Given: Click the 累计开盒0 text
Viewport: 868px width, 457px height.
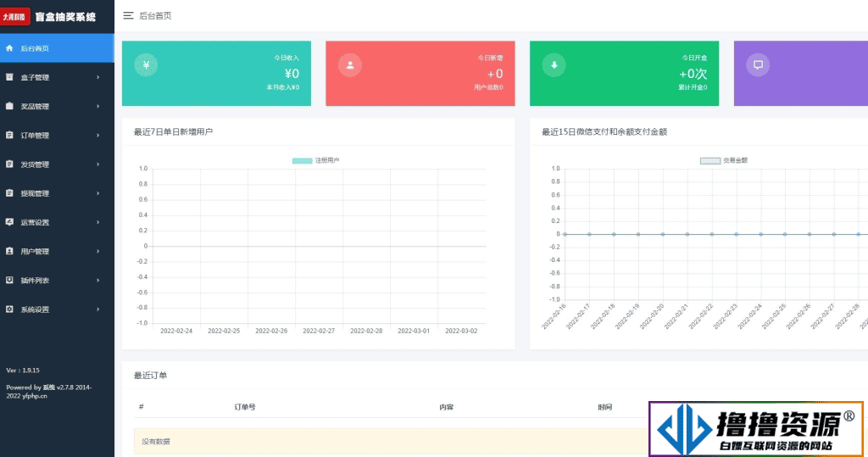Looking at the screenshot, I should point(693,87).
